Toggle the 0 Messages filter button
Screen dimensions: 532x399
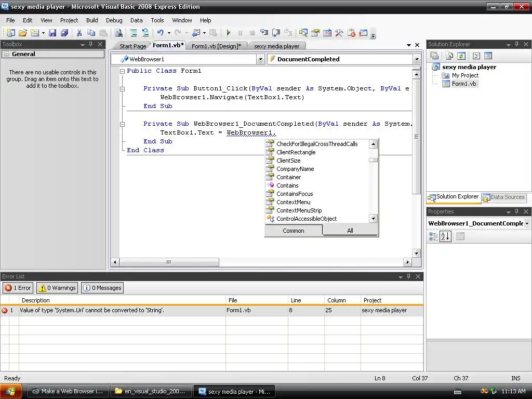[102, 288]
